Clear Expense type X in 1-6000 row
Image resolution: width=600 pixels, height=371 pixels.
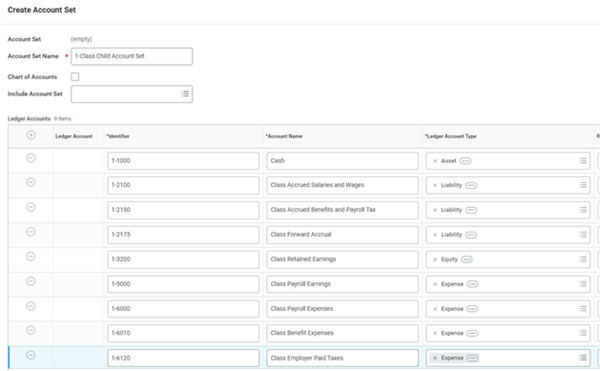(435, 309)
